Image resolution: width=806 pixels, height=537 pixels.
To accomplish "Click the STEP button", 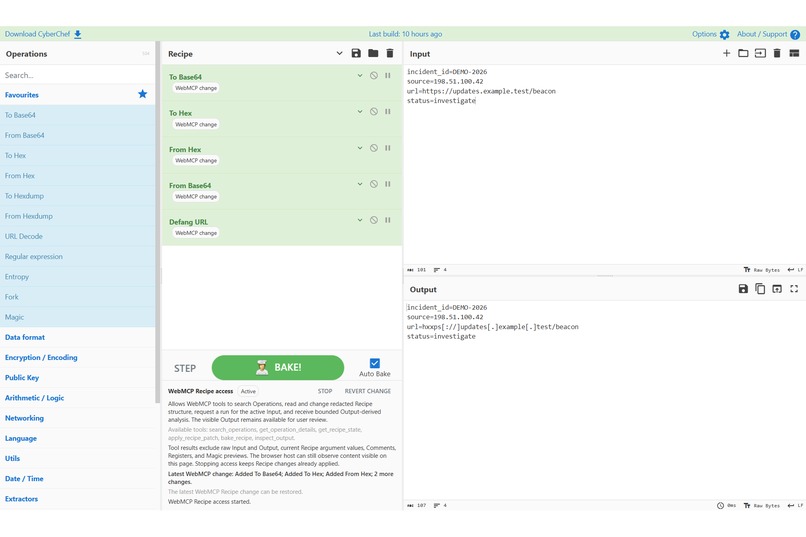I will [185, 368].
